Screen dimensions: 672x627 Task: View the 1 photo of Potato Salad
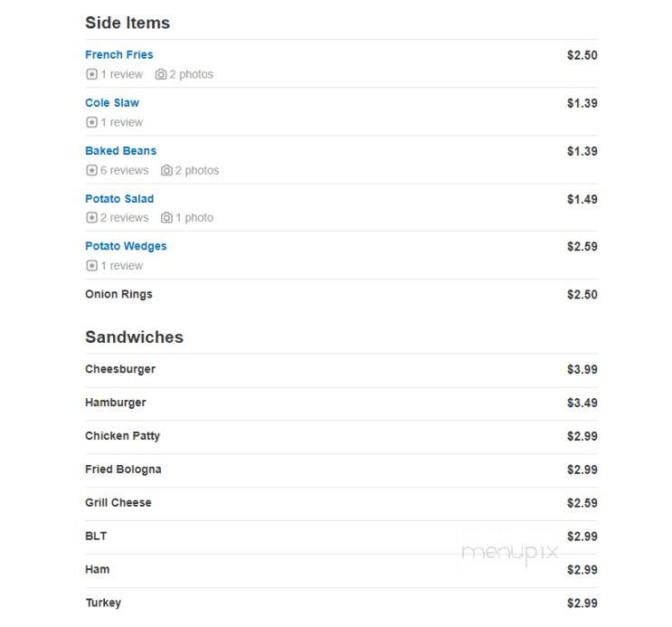(194, 217)
